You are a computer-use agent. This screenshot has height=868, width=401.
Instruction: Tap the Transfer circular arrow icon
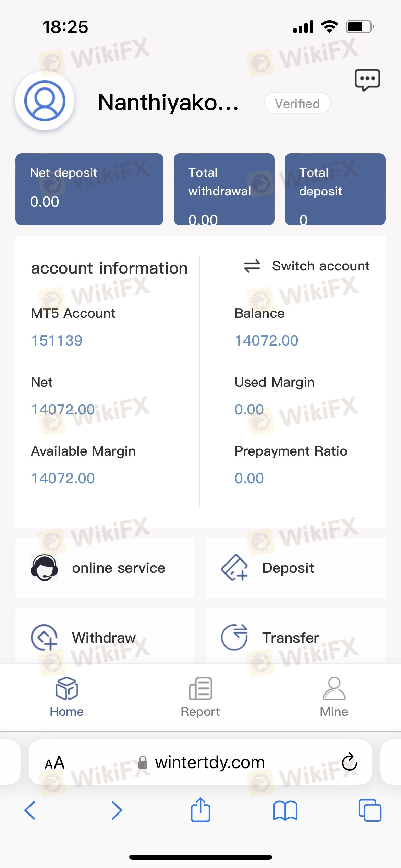(234, 637)
